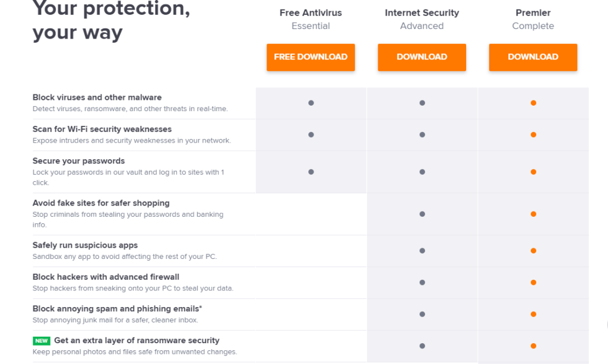
Task: Click Premier orange dot for Block viruses
Action: (534, 103)
